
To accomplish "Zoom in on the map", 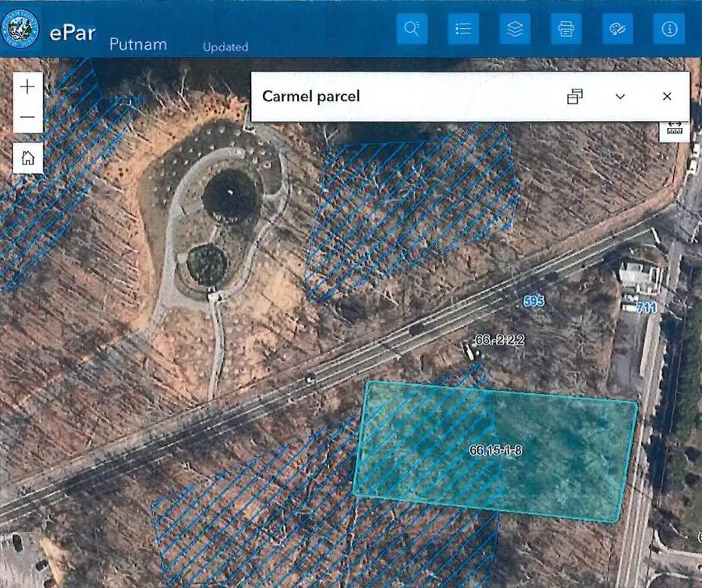I will point(28,87).
